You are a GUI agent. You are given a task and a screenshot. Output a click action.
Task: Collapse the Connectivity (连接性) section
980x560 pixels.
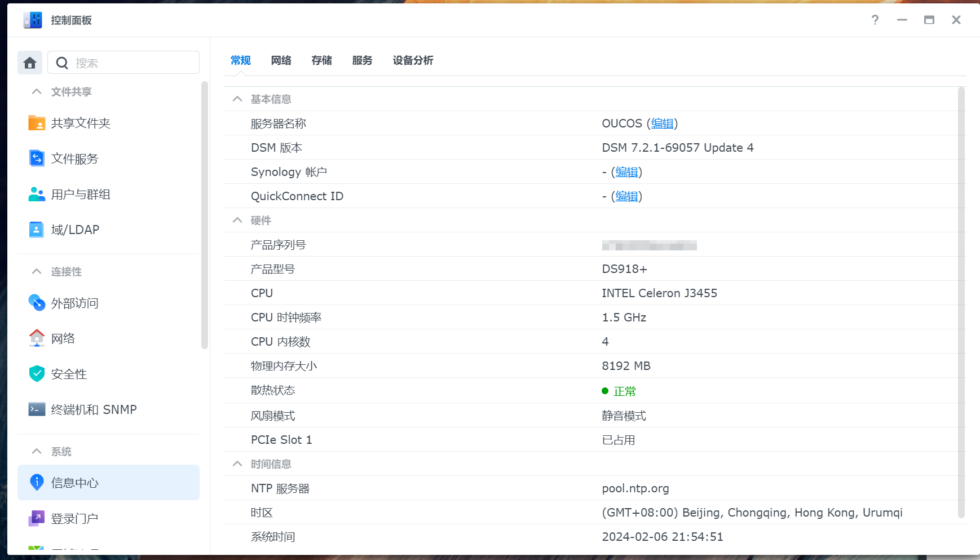(37, 271)
